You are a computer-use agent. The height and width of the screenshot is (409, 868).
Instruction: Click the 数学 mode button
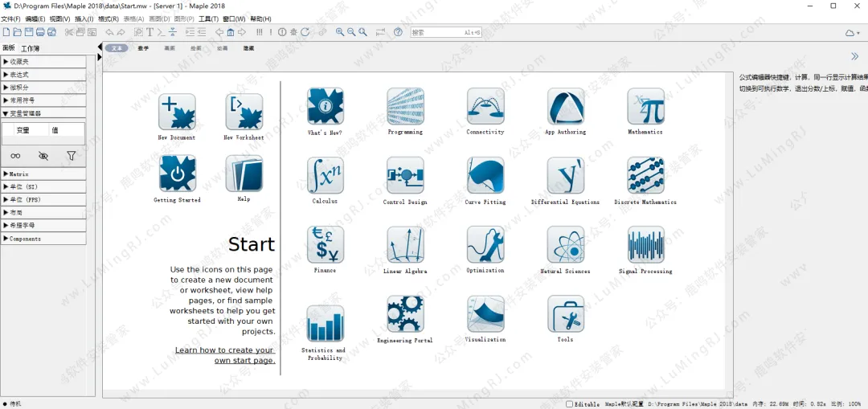point(143,48)
